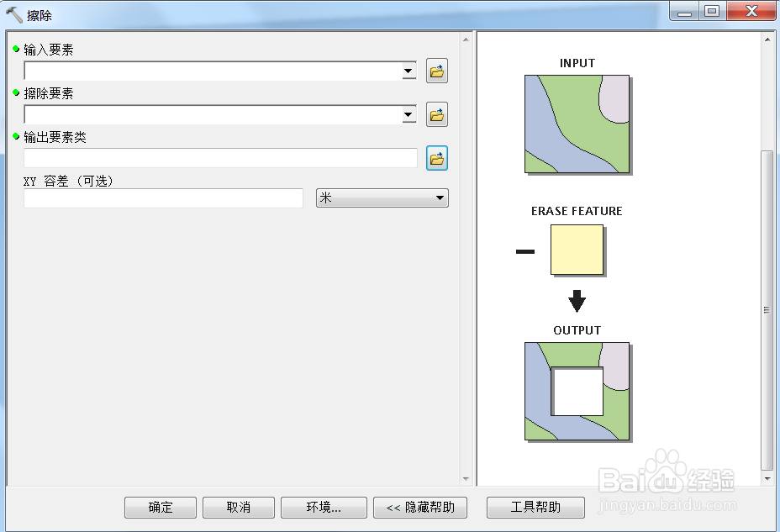Click parameter panel scroll up arrow
The height and width of the screenshot is (532, 780).
point(466,40)
